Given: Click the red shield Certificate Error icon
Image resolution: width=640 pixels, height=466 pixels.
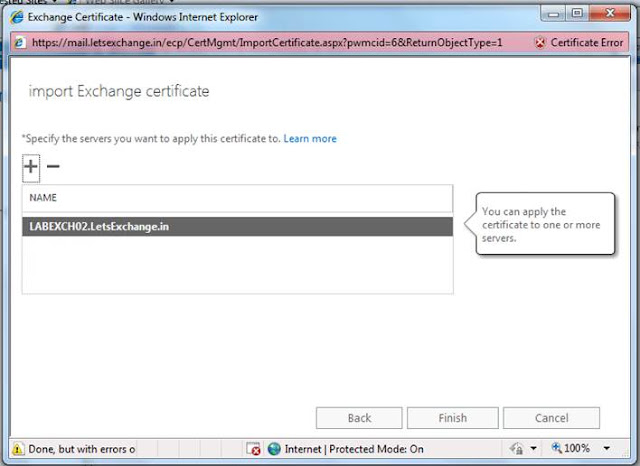Looking at the screenshot, I should tap(540, 42).
